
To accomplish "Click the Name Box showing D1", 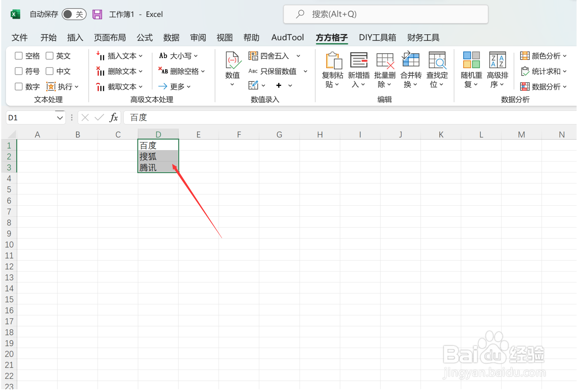I will pyautogui.click(x=31, y=118).
